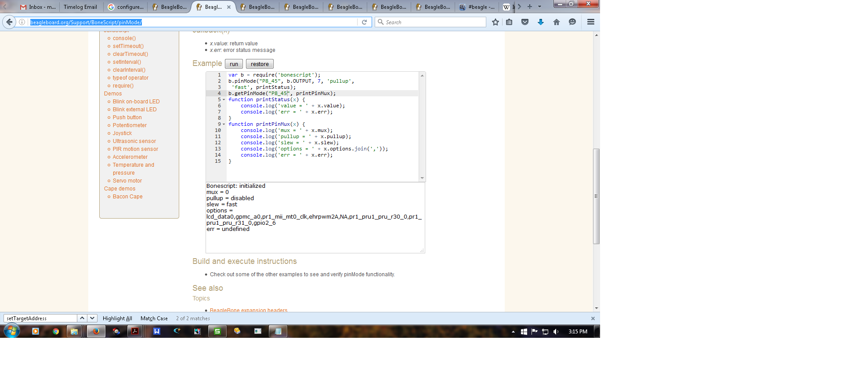Switch to the Inbox Gmail tab
The height and width of the screenshot is (373, 868).
pos(37,7)
